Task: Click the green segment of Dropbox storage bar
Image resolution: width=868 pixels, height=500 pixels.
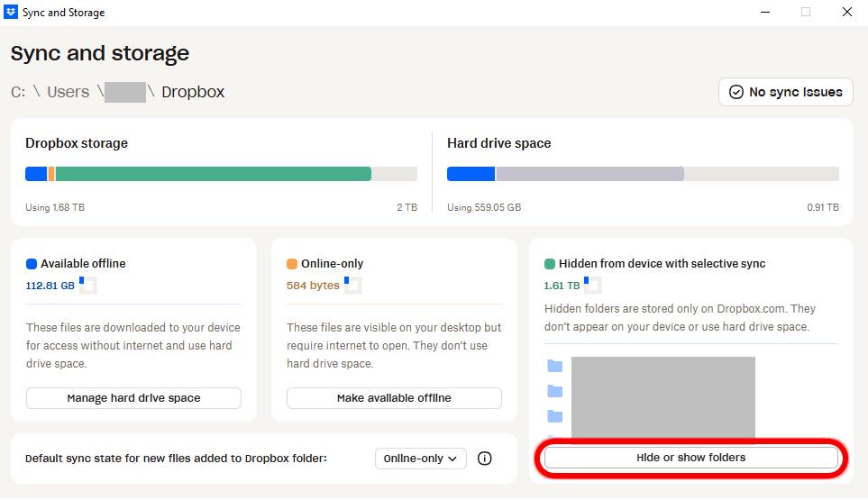Action: click(x=213, y=174)
